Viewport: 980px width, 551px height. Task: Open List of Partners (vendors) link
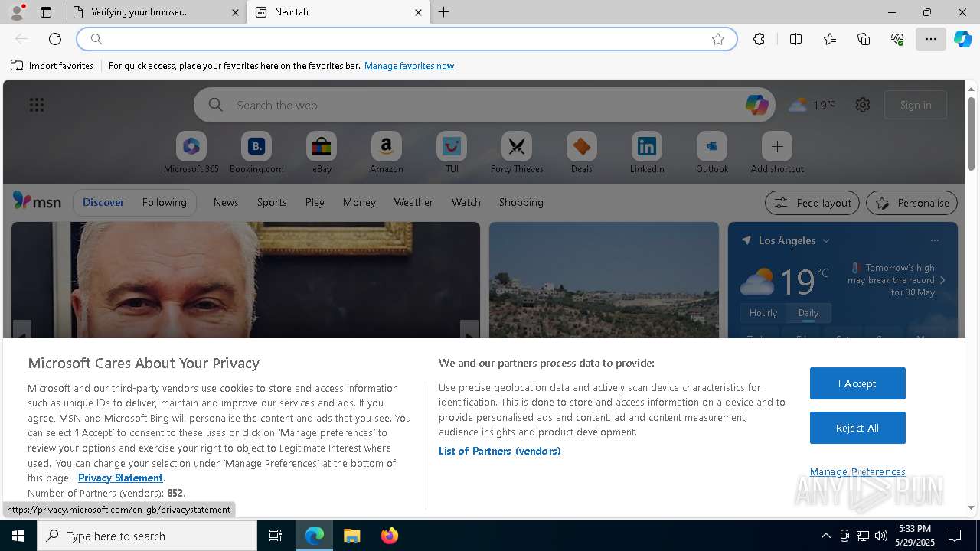tap(500, 451)
